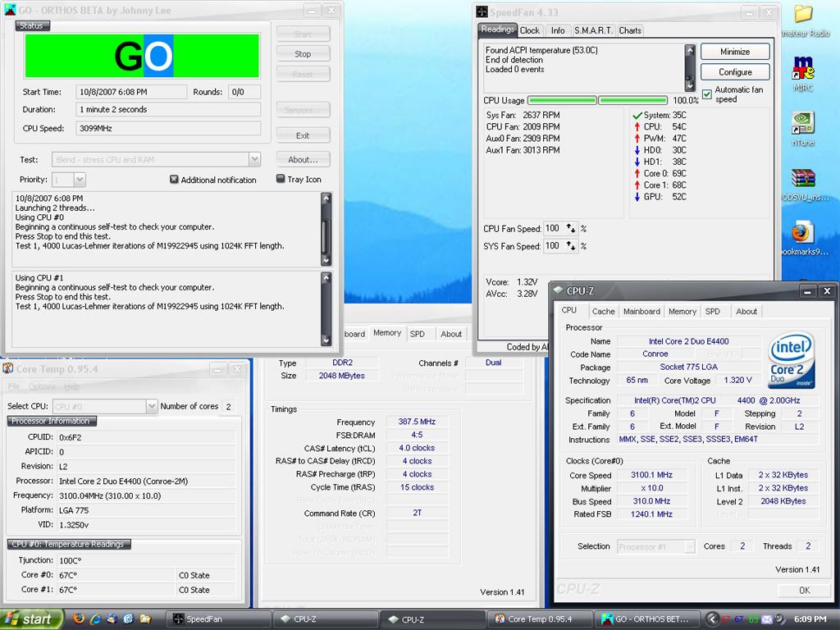Click the System temperature checkmark icon in SpeedFan
The height and width of the screenshot is (630, 840).
(x=637, y=115)
